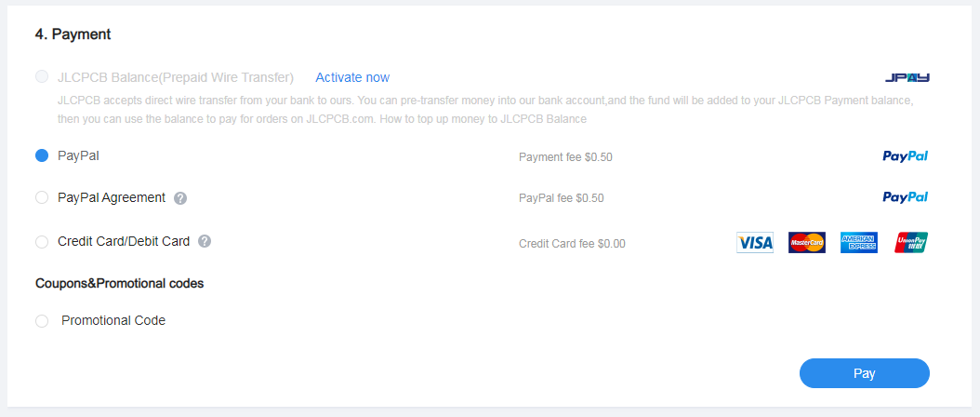Click the American Express card icon
This screenshot has width=980, height=417.
858,243
